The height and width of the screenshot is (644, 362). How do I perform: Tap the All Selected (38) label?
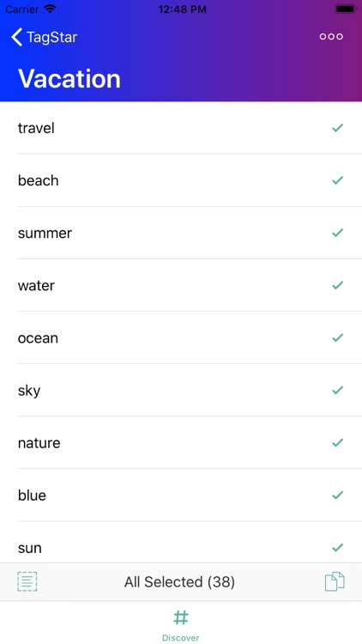(179, 582)
